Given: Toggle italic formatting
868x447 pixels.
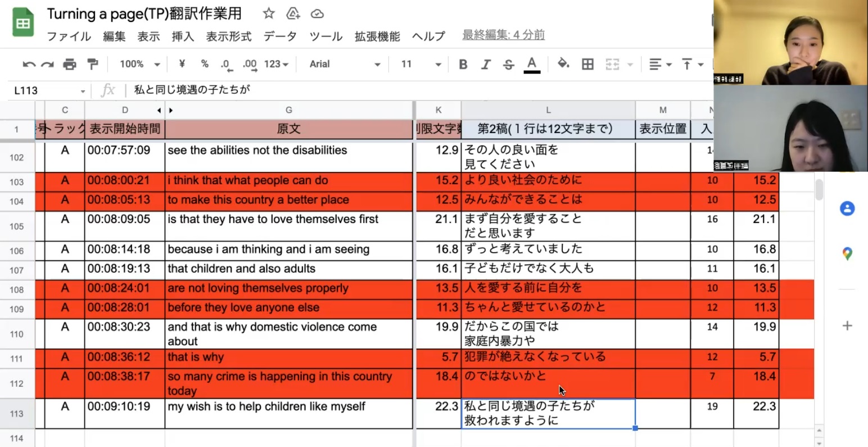Looking at the screenshot, I should (486, 65).
